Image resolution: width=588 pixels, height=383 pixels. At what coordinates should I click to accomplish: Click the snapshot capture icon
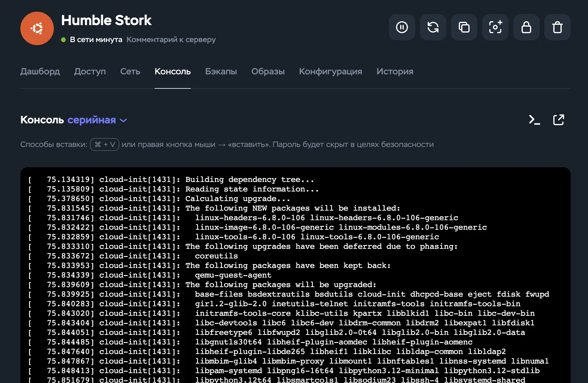point(495,27)
